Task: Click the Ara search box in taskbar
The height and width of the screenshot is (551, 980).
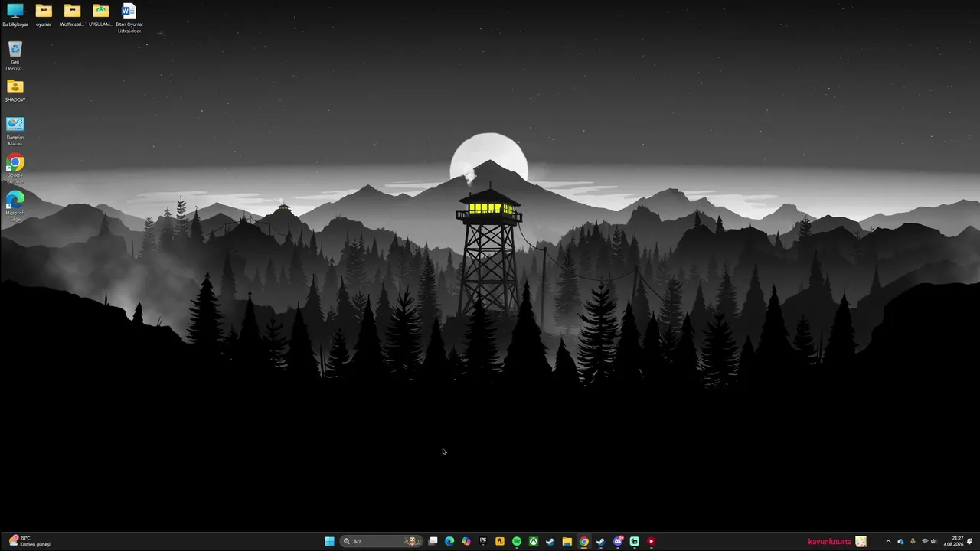Action: [x=381, y=542]
